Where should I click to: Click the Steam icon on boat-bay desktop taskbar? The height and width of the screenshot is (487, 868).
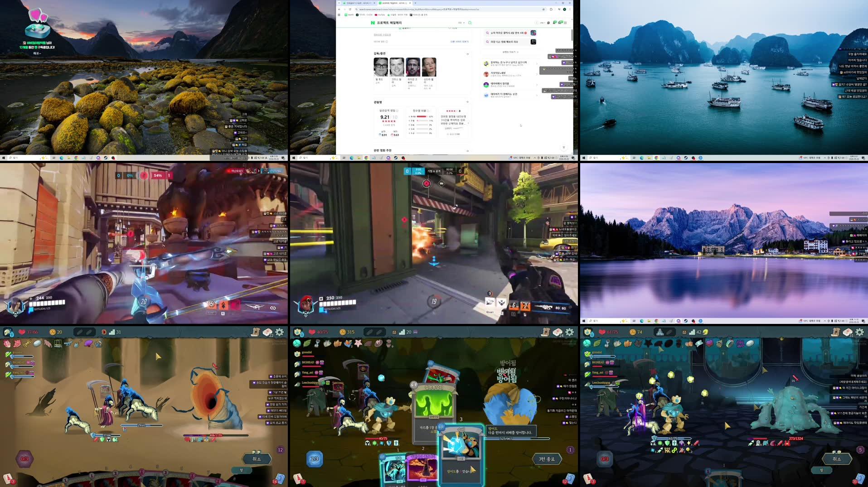tap(686, 158)
